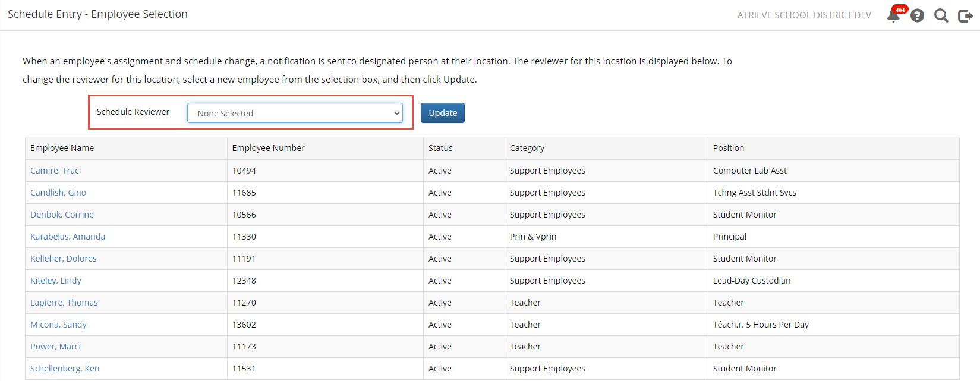The image size is (980, 381).
Task: Click the sign out icon
Action: 965,15
